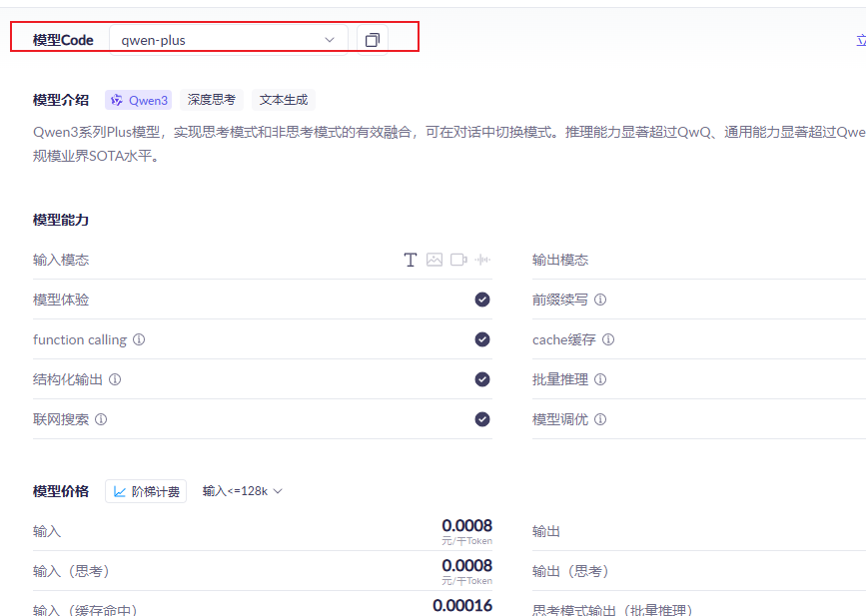Click the Qwen3 tag
866x616 pixels.
click(x=138, y=100)
